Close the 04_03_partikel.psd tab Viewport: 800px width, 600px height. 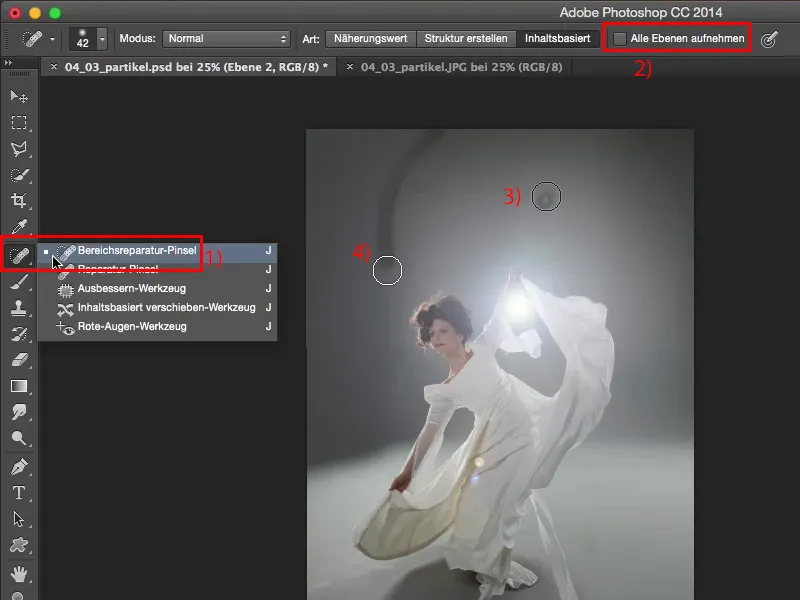pos(54,67)
